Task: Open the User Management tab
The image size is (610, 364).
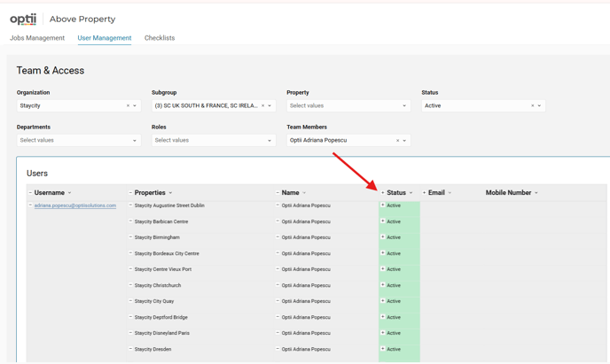Action: pos(105,38)
